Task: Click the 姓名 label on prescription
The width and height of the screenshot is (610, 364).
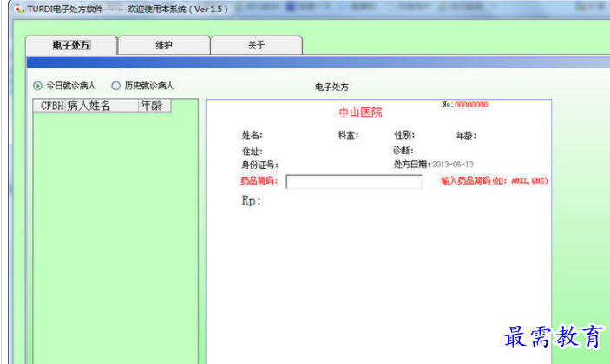Action: (253, 135)
